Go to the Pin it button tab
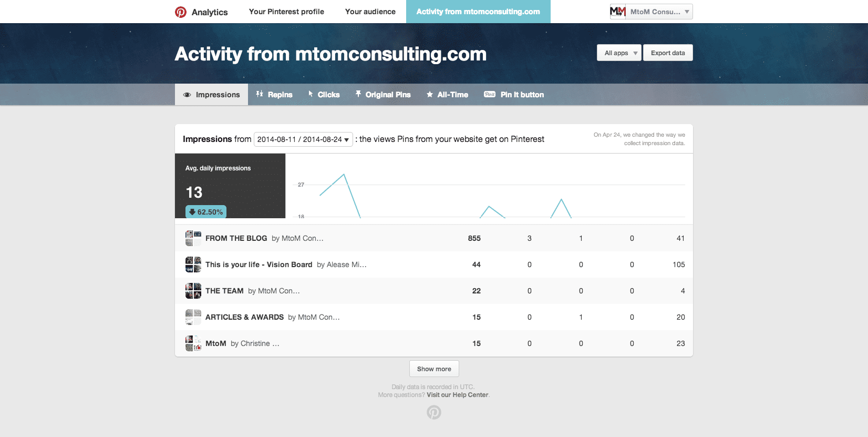This screenshot has width=868, height=437. click(514, 95)
